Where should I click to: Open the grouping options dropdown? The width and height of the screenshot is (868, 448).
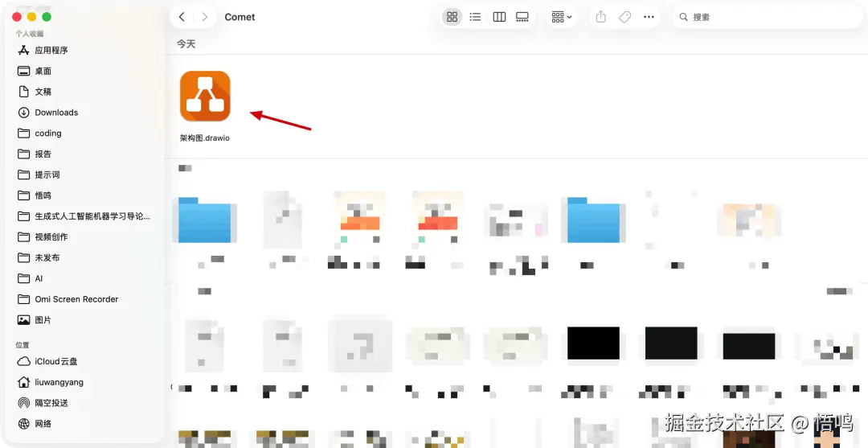pyautogui.click(x=561, y=17)
